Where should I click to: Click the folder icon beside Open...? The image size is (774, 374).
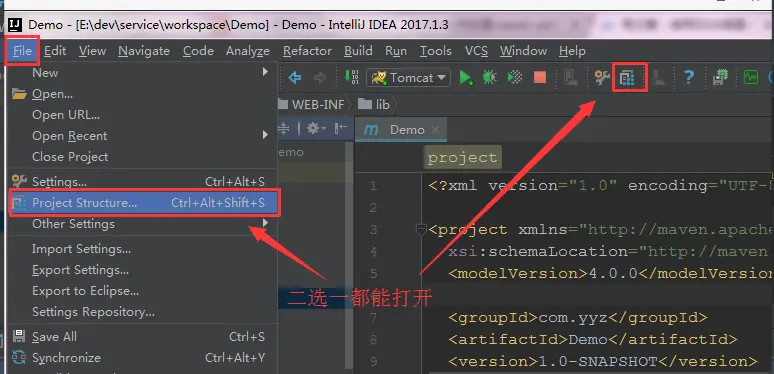pos(19,94)
